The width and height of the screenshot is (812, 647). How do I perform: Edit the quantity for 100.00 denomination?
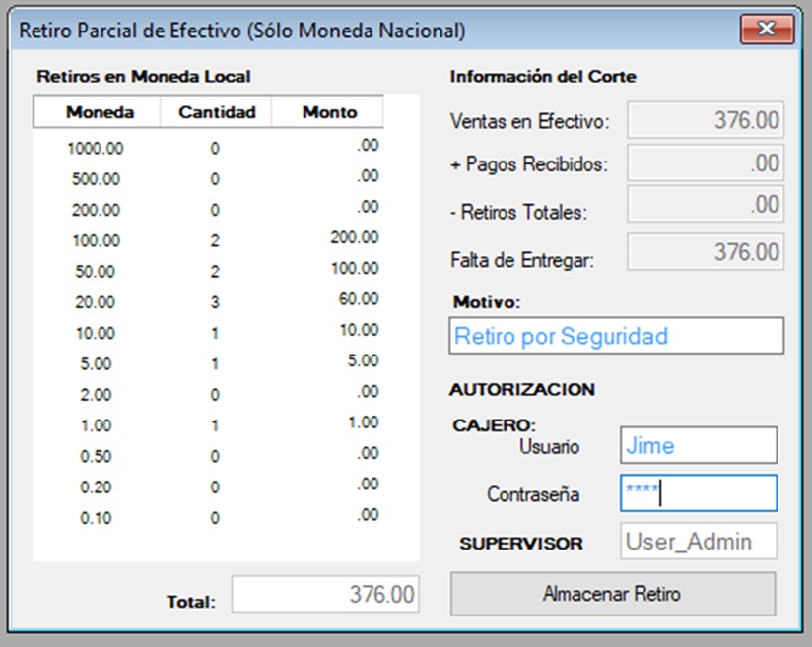tap(215, 241)
